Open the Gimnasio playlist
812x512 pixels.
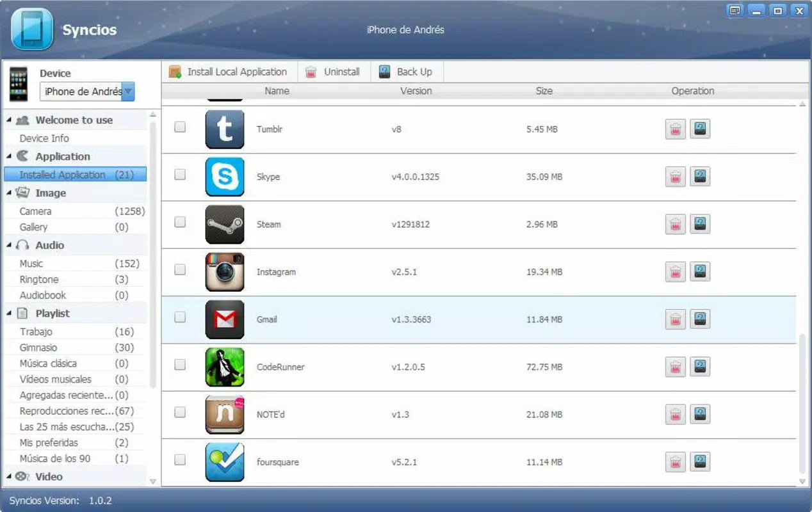pyautogui.click(x=75, y=348)
